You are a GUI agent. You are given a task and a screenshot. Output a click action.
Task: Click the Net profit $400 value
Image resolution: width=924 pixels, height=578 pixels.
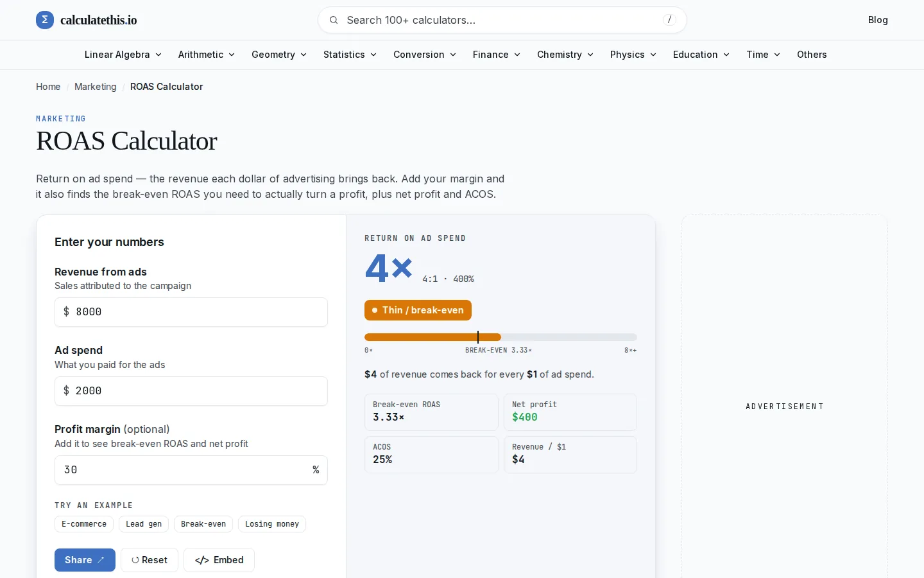(x=525, y=417)
